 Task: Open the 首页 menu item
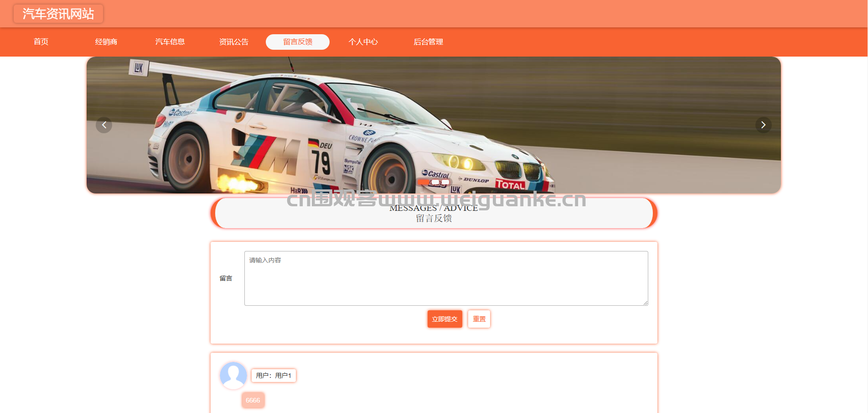click(x=41, y=42)
